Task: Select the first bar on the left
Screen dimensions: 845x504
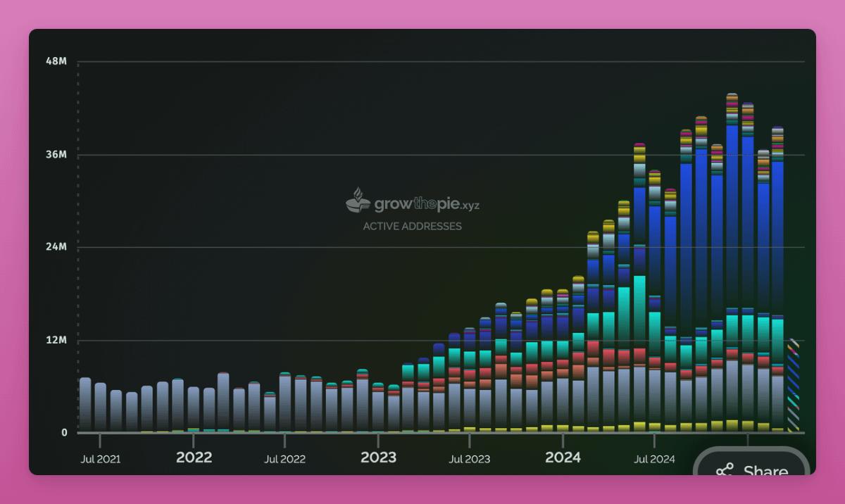Action: tap(85, 404)
